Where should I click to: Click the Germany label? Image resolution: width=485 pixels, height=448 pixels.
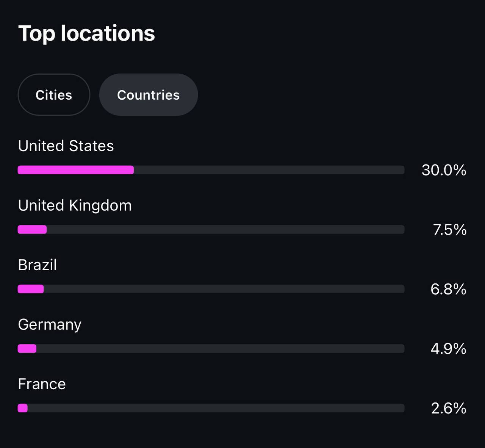click(50, 325)
